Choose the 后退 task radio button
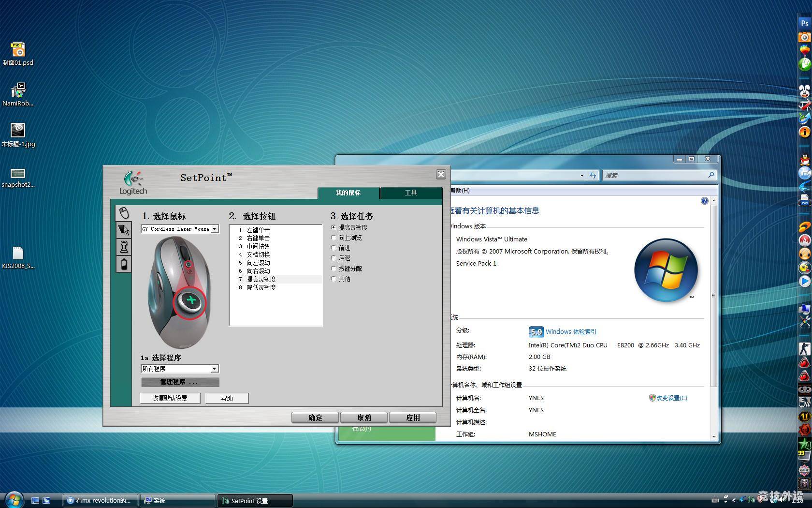This screenshot has height=508, width=812. tap(333, 258)
